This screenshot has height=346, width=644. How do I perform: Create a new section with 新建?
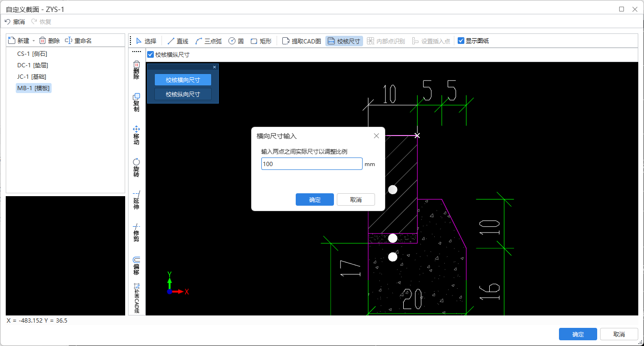click(19, 41)
